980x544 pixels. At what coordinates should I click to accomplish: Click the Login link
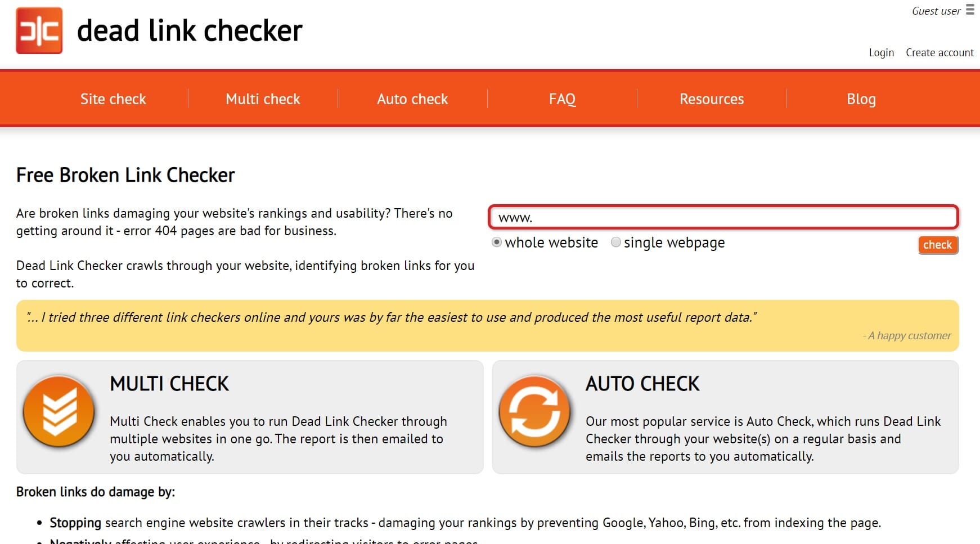[881, 52]
